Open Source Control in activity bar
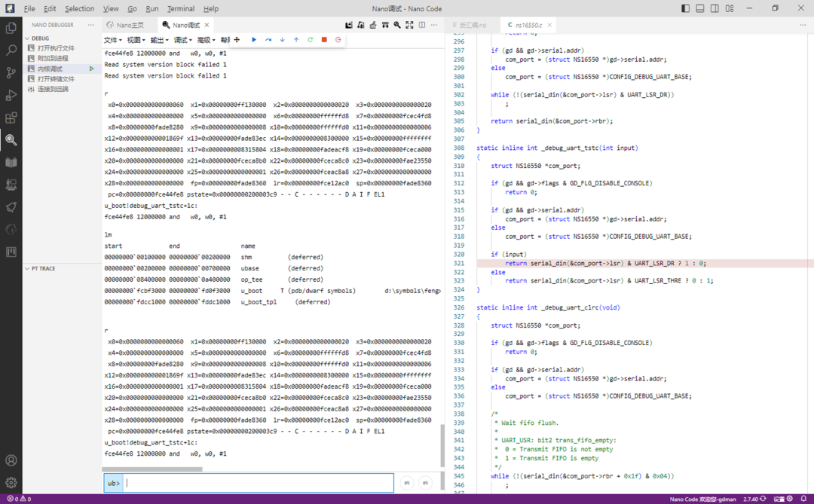 coord(11,73)
